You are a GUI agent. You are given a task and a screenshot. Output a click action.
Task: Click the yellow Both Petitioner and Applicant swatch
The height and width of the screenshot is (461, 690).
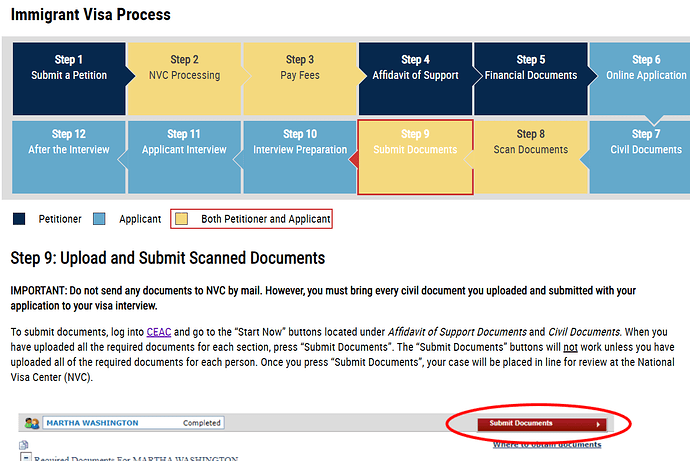[181, 219]
